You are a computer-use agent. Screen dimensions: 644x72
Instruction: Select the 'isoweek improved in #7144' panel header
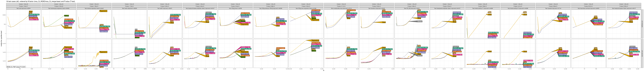[x=553, y=8]
